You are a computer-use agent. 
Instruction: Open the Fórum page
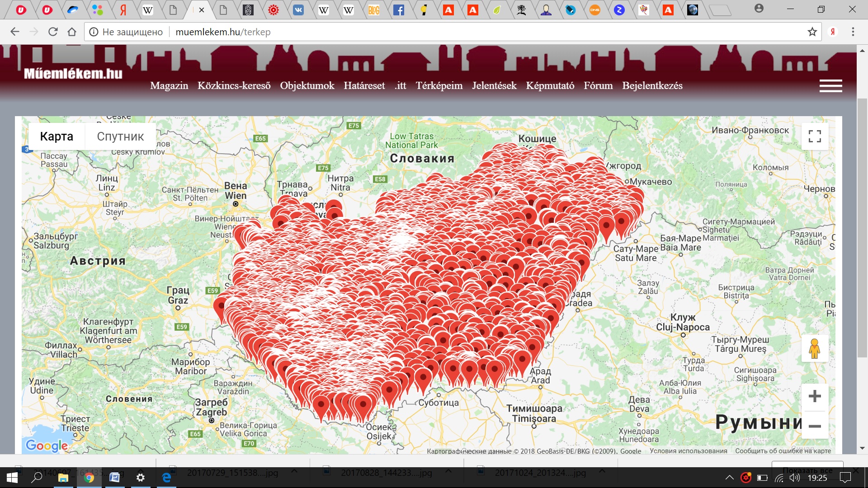598,86
